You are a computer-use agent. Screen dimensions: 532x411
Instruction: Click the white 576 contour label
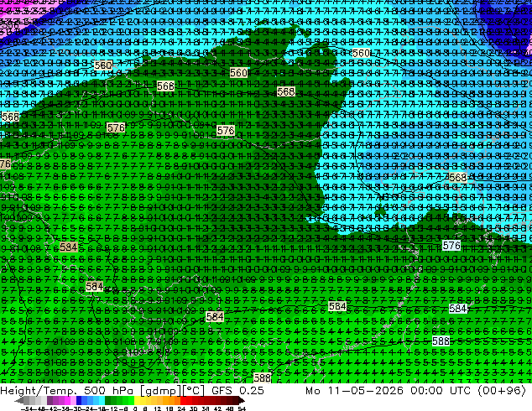point(451,246)
